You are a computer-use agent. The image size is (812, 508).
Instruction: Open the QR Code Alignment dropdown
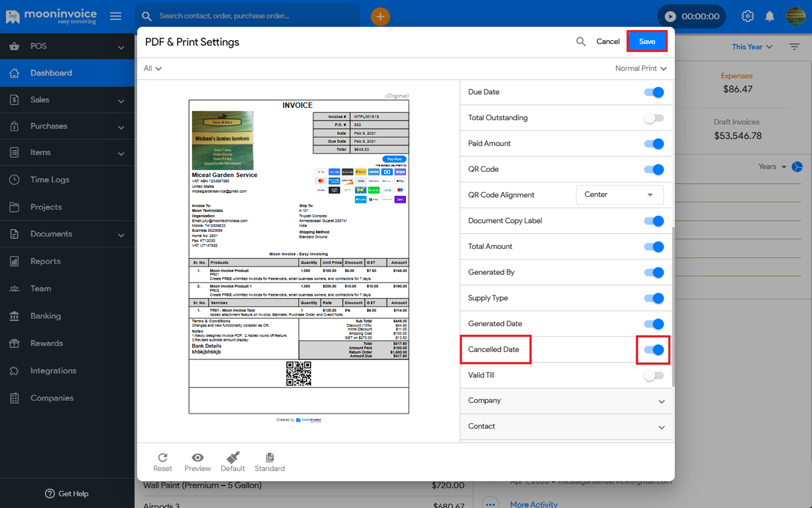[619, 195]
